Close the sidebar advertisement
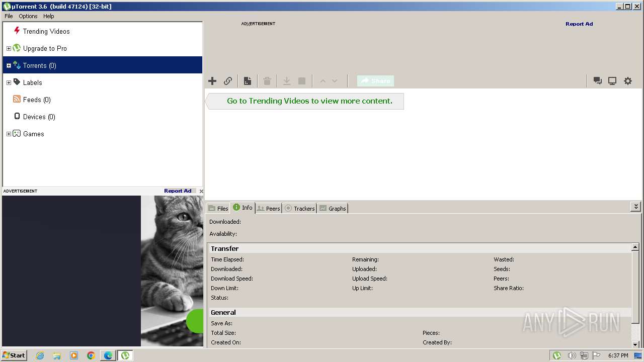This screenshot has height=362, width=644. click(x=201, y=191)
